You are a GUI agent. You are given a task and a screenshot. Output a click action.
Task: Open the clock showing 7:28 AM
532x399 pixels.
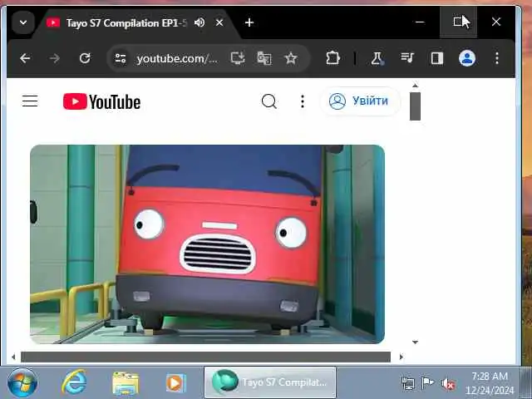[x=490, y=383]
